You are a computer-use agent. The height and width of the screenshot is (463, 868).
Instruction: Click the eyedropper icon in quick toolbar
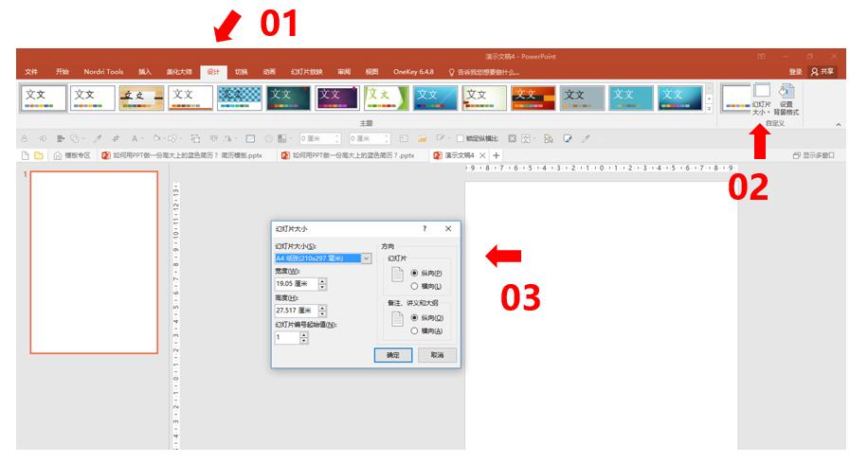pos(98,138)
